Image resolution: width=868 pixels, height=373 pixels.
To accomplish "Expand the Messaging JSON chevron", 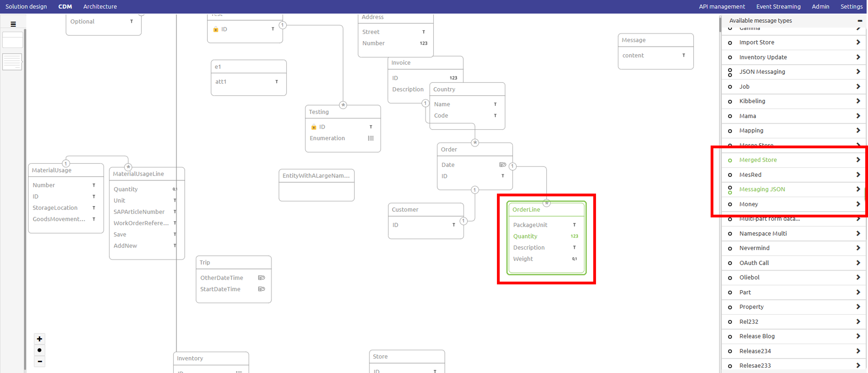I will coord(858,189).
